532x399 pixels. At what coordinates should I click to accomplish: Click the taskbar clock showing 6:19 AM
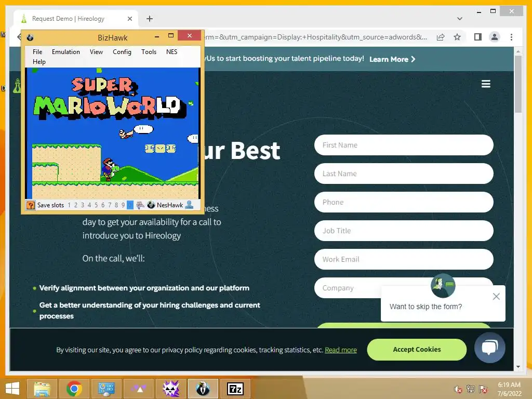509,389
